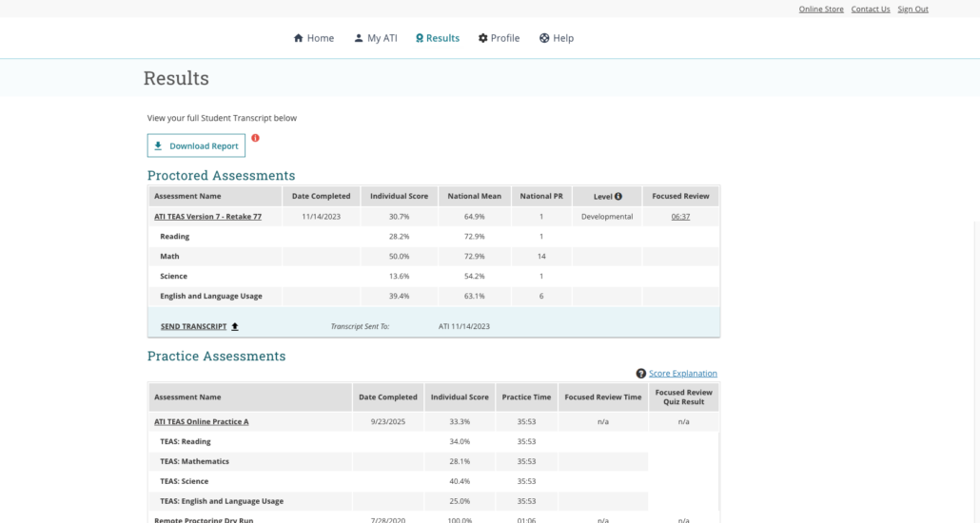Open the Online Store link

click(821, 9)
